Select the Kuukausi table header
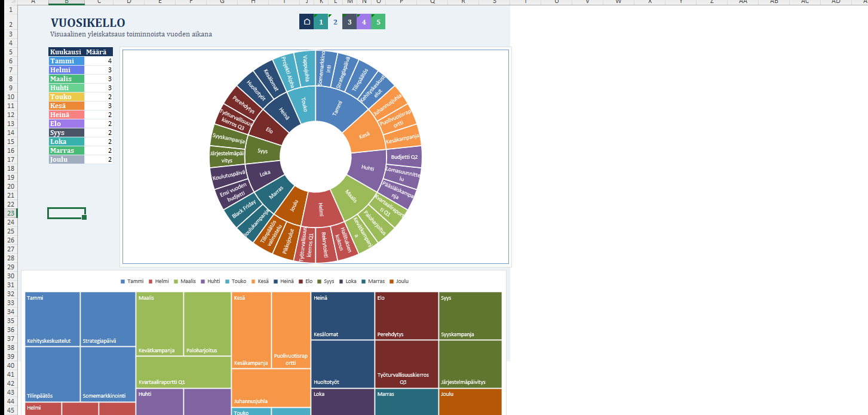 click(66, 52)
